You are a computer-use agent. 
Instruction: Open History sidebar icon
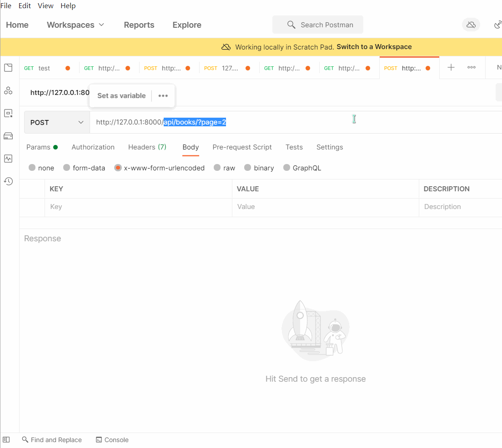click(x=8, y=181)
